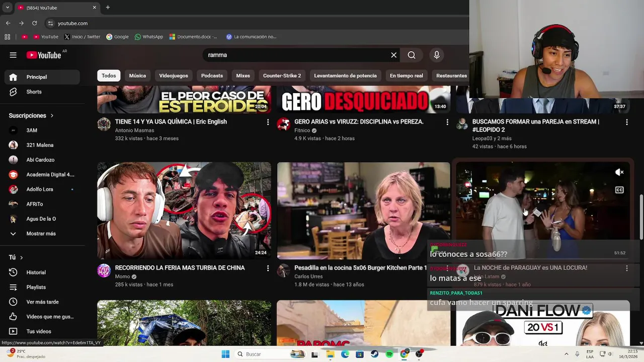The image size is (644, 362).
Task: Click the magnifier search button
Action: coord(412,55)
